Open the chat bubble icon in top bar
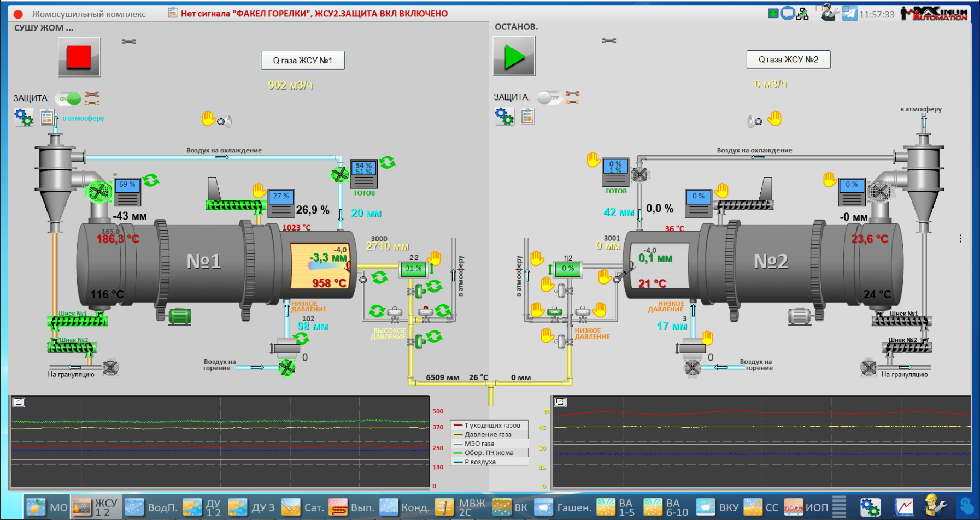Screen dimensions: 980x520 (x=787, y=14)
